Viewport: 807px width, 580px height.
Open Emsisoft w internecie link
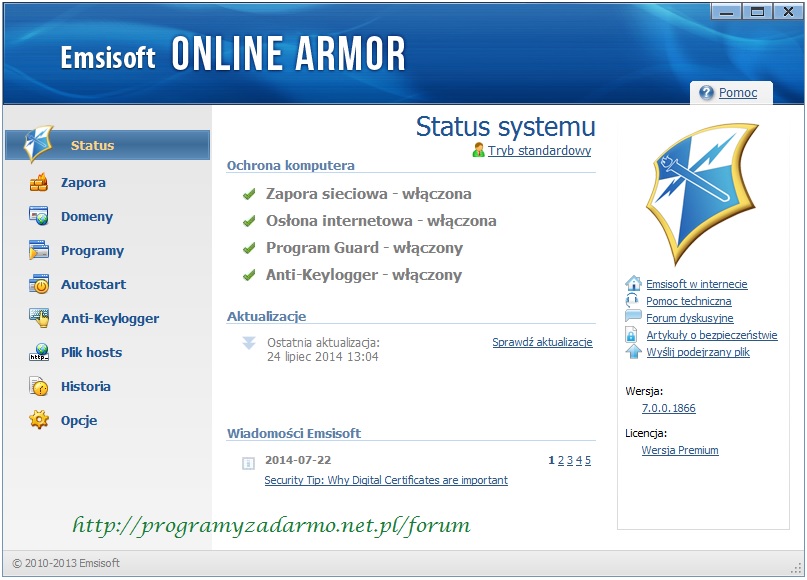click(696, 284)
